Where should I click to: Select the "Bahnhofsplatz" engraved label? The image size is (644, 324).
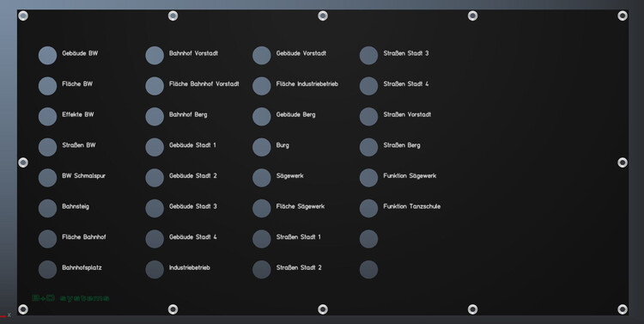(x=82, y=267)
